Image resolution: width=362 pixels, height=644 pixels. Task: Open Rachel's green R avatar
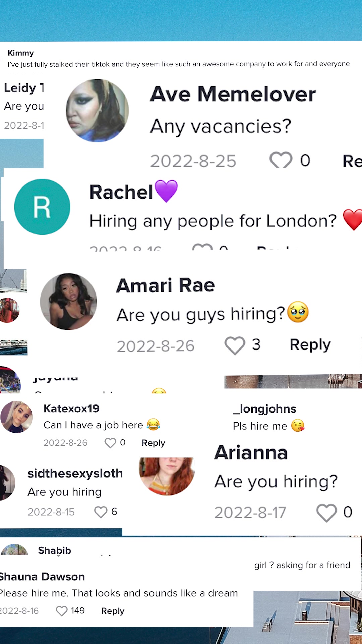tap(42, 207)
